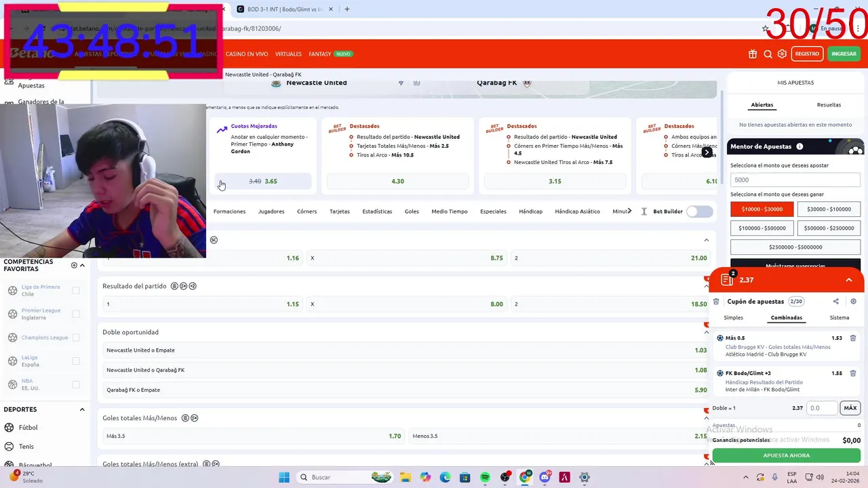Select the $100000 - $500000 winning range

click(762, 228)
